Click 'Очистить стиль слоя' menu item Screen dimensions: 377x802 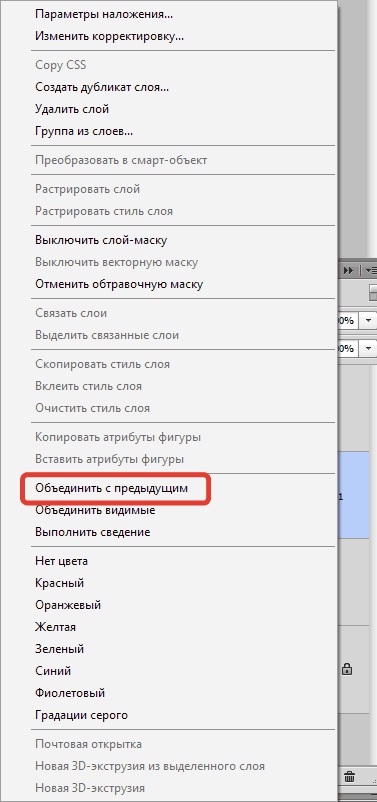(x=93, y=408)
